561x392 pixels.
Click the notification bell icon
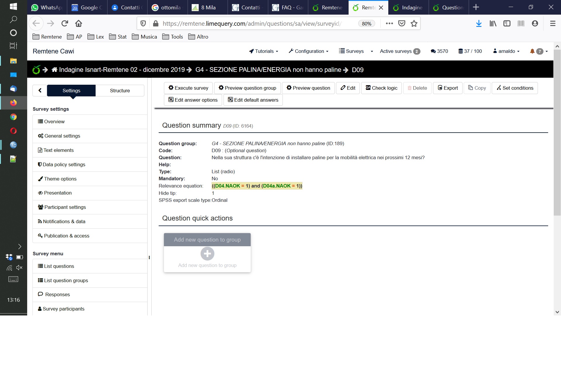coord(532,51)
